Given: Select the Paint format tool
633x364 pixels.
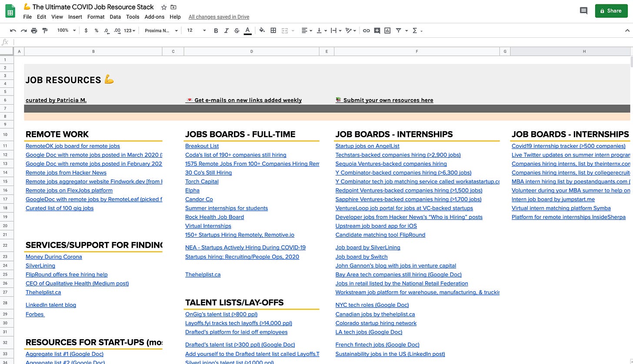Looking at the screenshot, I should [44, 30].
